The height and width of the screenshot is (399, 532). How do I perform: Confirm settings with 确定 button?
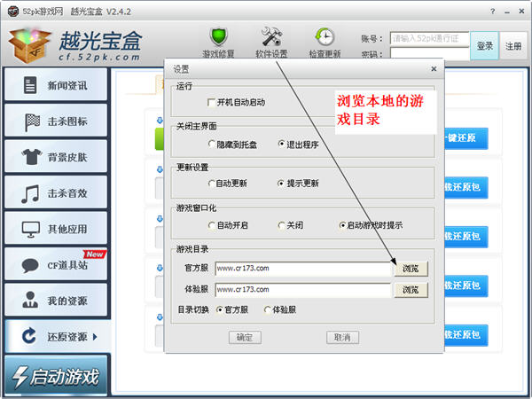pos(245,337)
